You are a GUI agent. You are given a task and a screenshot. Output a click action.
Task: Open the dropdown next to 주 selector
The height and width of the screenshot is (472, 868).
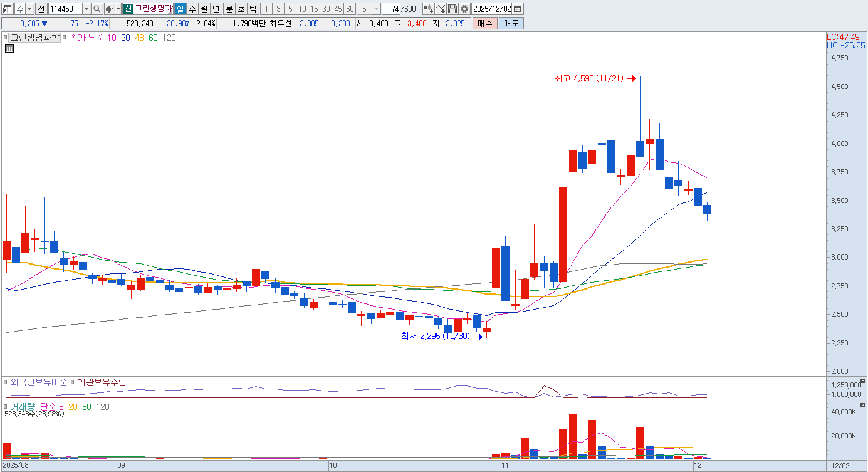29,9
